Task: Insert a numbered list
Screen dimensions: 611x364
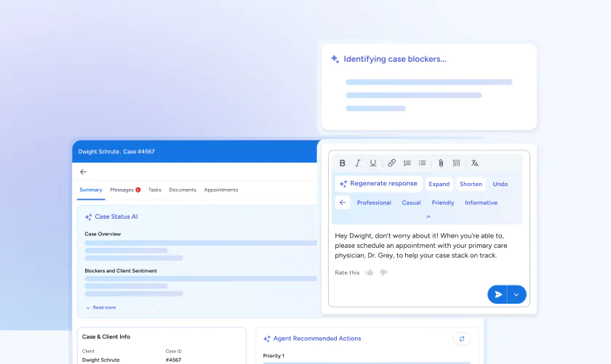Action: pos(407,163)
